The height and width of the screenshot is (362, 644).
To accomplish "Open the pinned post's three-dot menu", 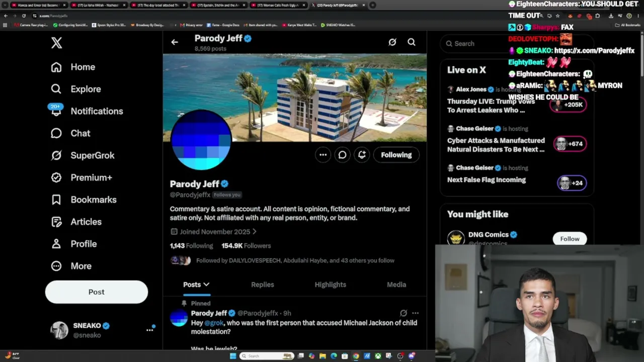I will (415, 313).
